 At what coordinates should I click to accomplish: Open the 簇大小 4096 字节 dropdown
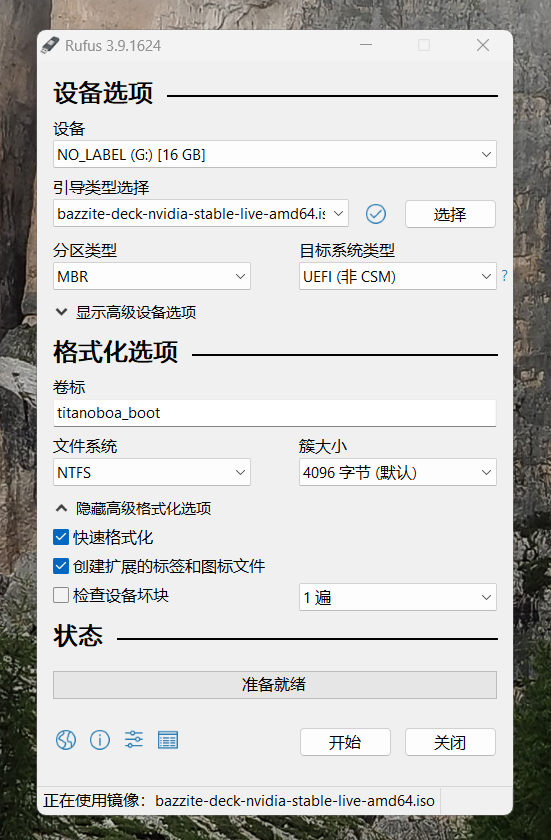(398, 472)
